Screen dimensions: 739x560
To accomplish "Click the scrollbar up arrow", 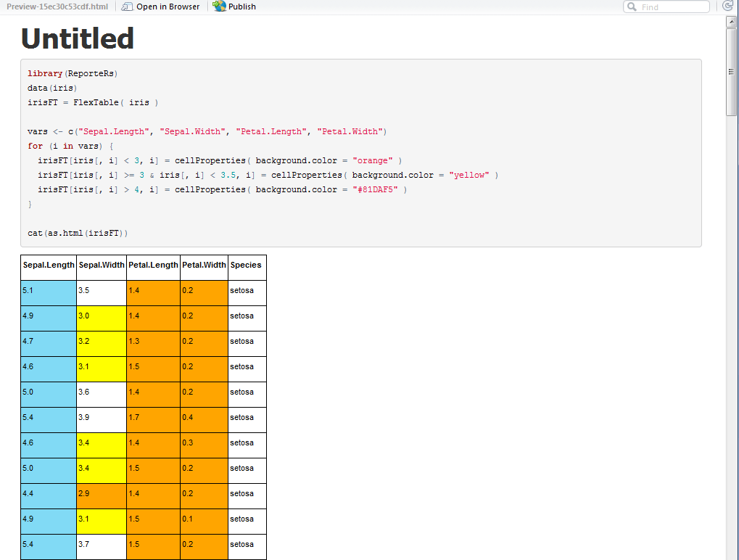I will 731,20.
